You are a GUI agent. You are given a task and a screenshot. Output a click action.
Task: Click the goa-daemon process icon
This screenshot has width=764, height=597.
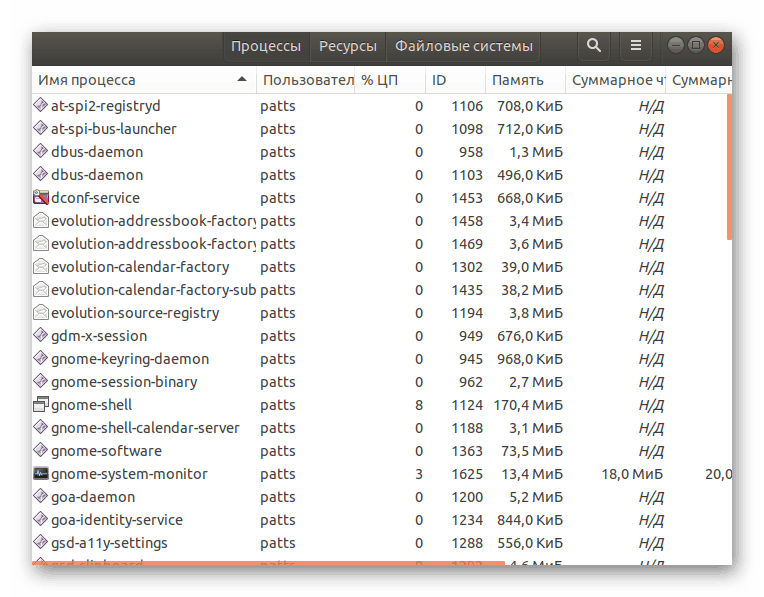click(40, 497)
